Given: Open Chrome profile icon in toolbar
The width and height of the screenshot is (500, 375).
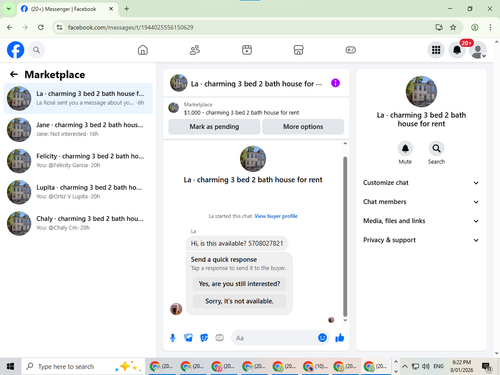Looking at the screenshot, I should 475,27.
